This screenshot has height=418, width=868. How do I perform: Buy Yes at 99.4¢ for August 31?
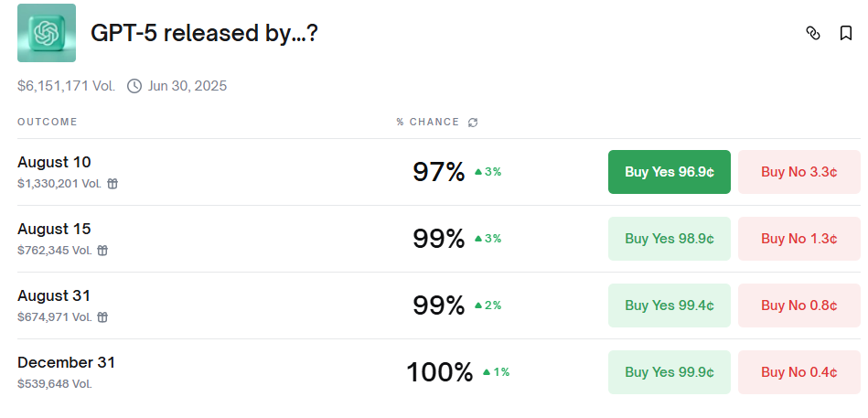point(670,305)
